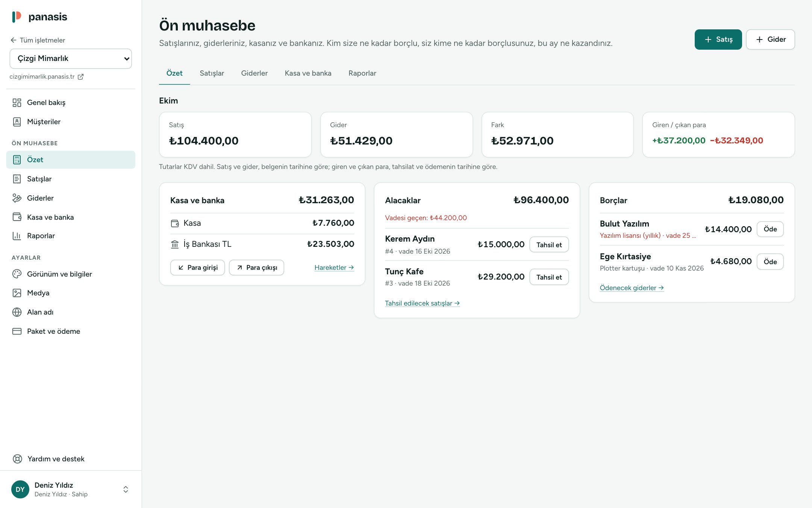Image resolution: width=812 pixels, height=508 pixels.
Task: Select the Giderler sidebar icon
Action: (17, 198)
